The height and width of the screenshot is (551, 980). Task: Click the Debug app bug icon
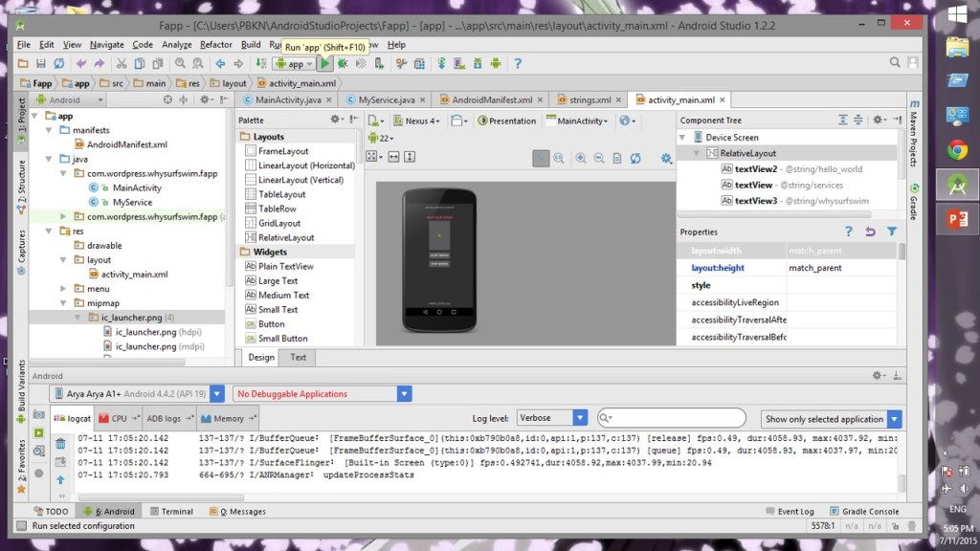click(x=343, y=64)
